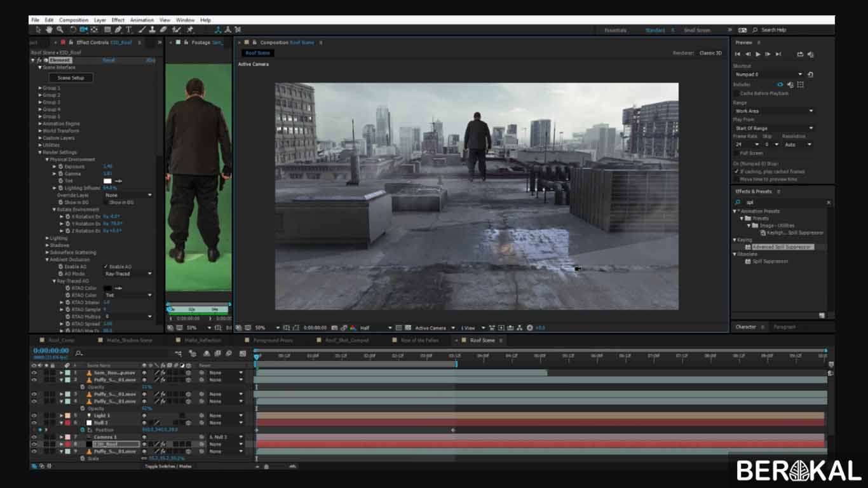Select the Type tool

pos(128,30)
